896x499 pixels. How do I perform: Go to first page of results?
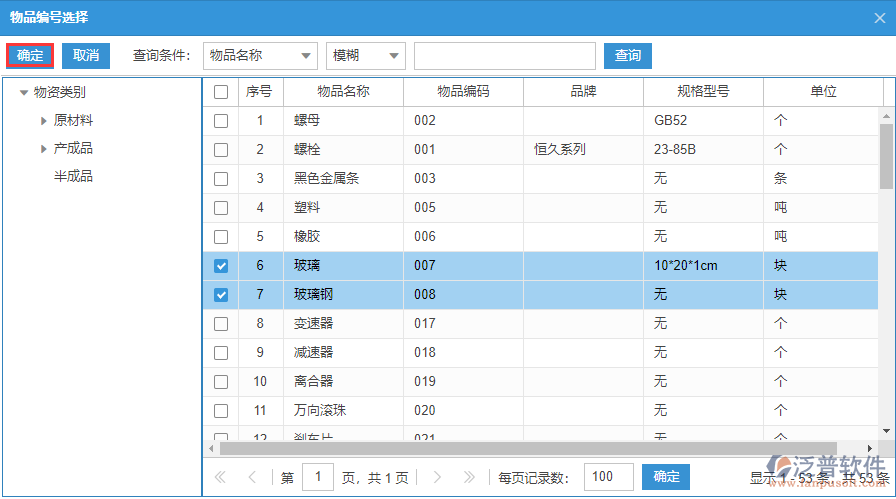pos(221,478)
